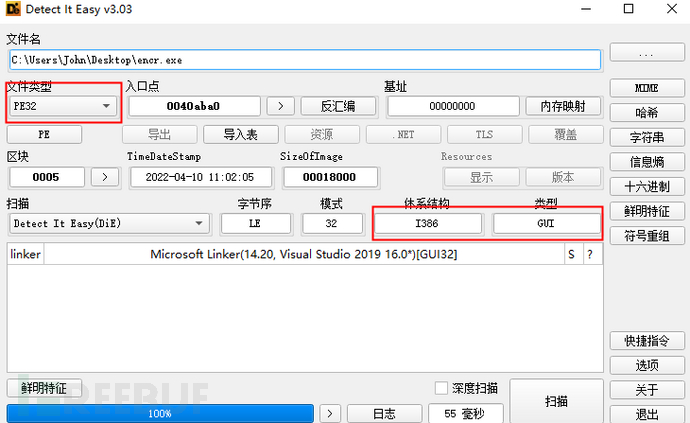Click the Detect It Easy title bar icon
690x423 pixels.
point(14,10)
